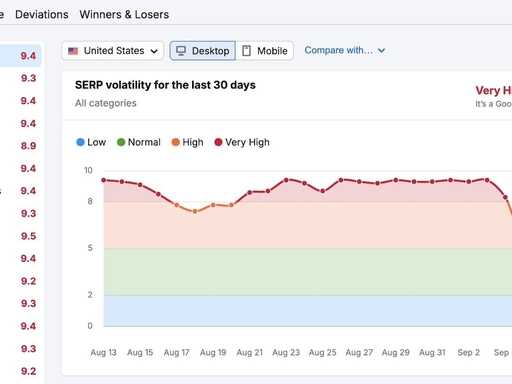The height and width of the screenshot is (384, 512).
Task: Click the United States flag icon
Action: point(73,51)
